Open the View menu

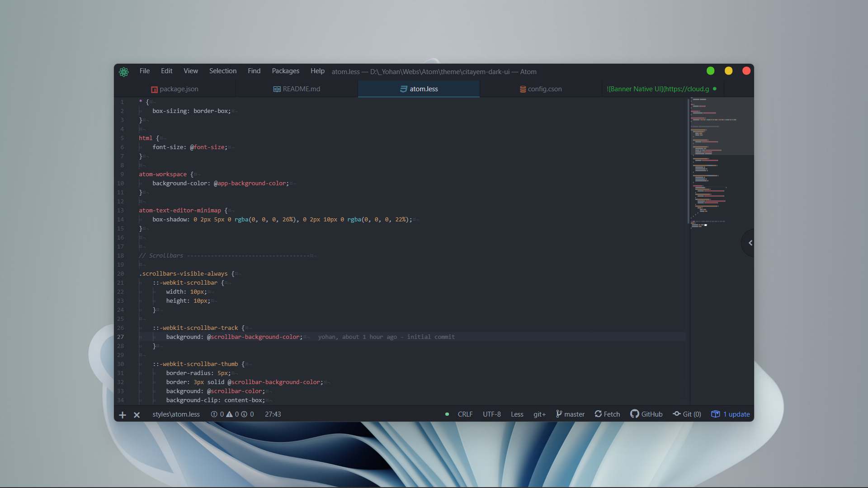pos(191,71)
